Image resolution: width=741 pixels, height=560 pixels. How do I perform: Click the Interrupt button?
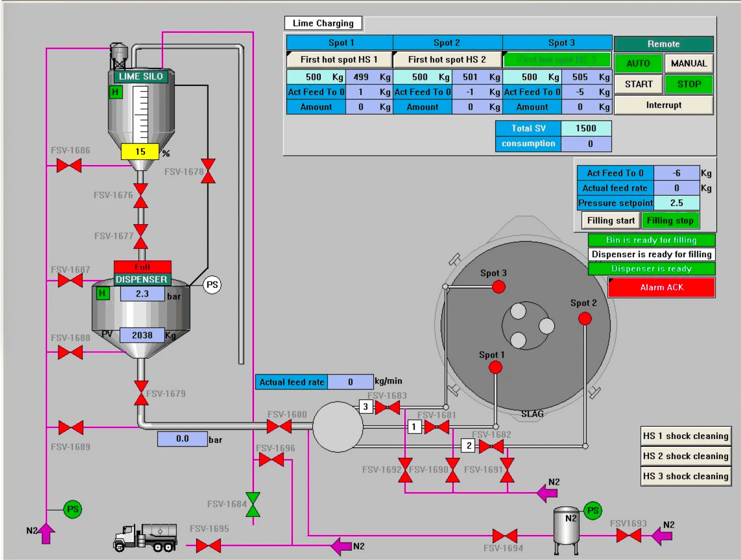(x=663, y=105)
